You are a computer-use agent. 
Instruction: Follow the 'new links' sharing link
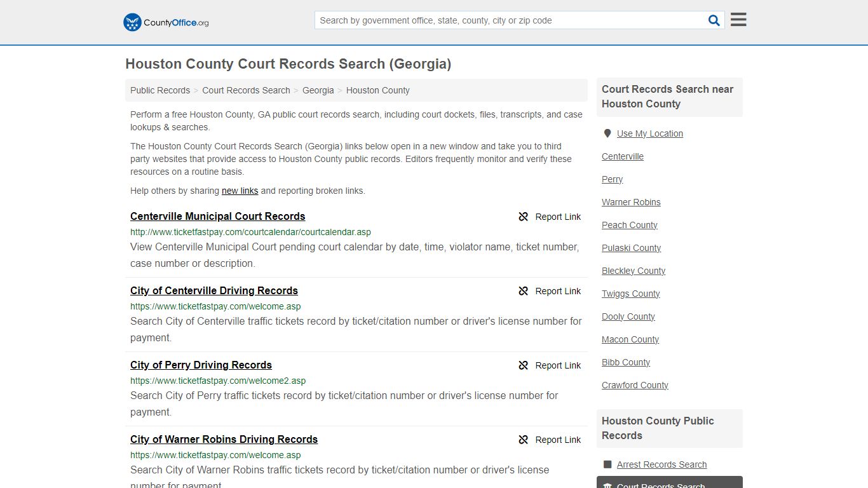(240, 191)
